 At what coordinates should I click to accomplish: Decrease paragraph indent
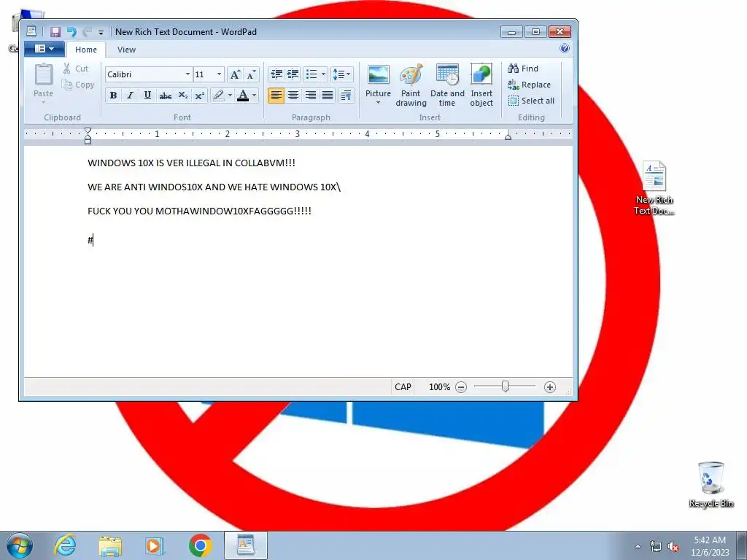tap(276, 74)
